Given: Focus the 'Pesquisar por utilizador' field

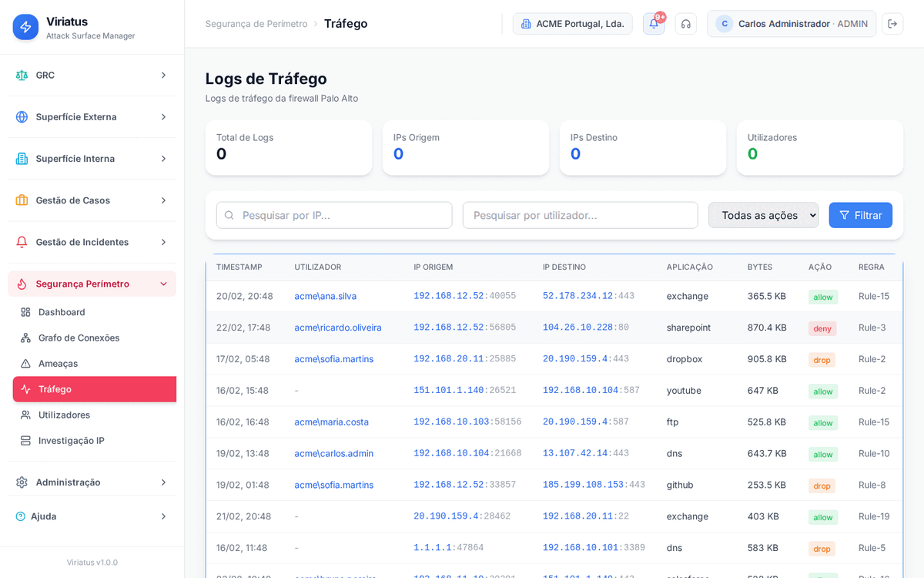Looking at the screenshot, I should 580,215.
